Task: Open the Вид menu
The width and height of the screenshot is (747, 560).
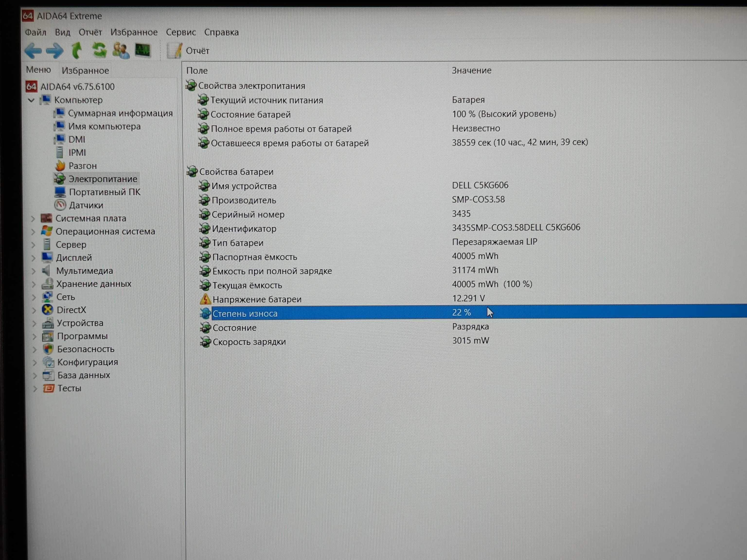Action: point(62,32)
